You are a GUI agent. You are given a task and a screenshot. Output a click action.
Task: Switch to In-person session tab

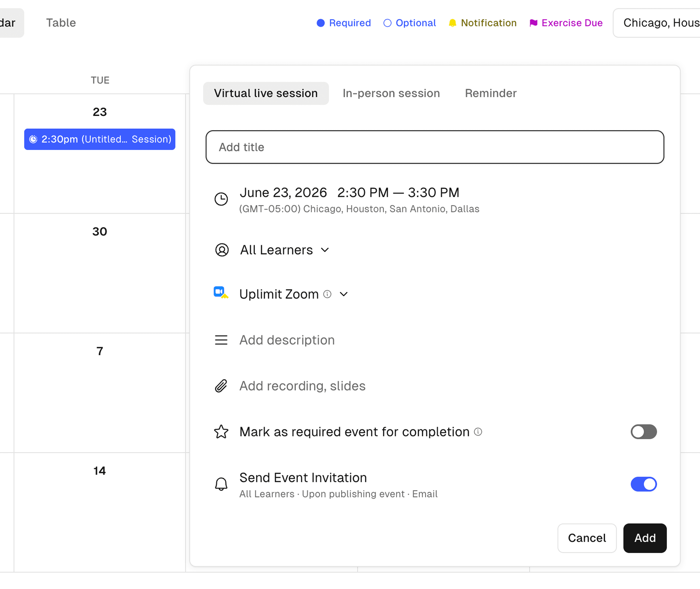point(391,93)
